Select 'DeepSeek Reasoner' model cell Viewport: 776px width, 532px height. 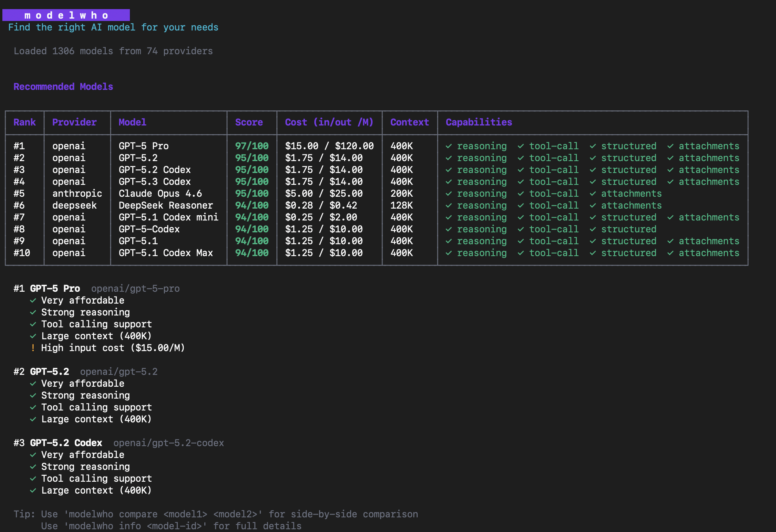pyautogui.click(x=166, y=205)
